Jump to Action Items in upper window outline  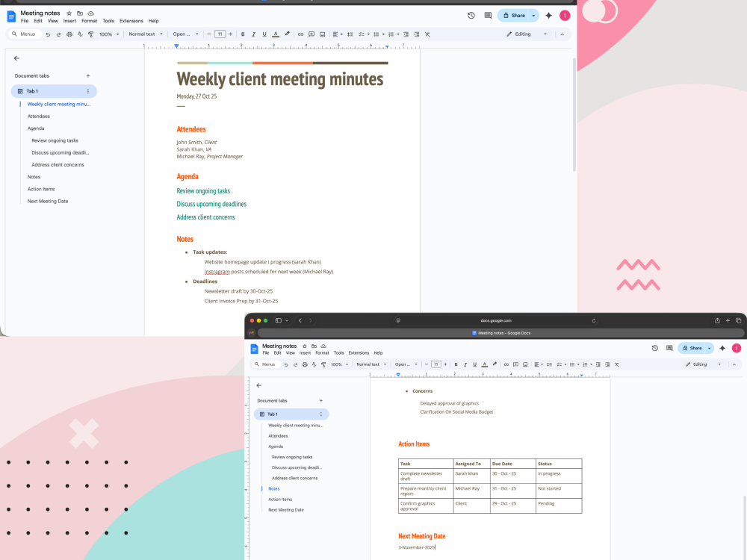[x=41, y=189]
